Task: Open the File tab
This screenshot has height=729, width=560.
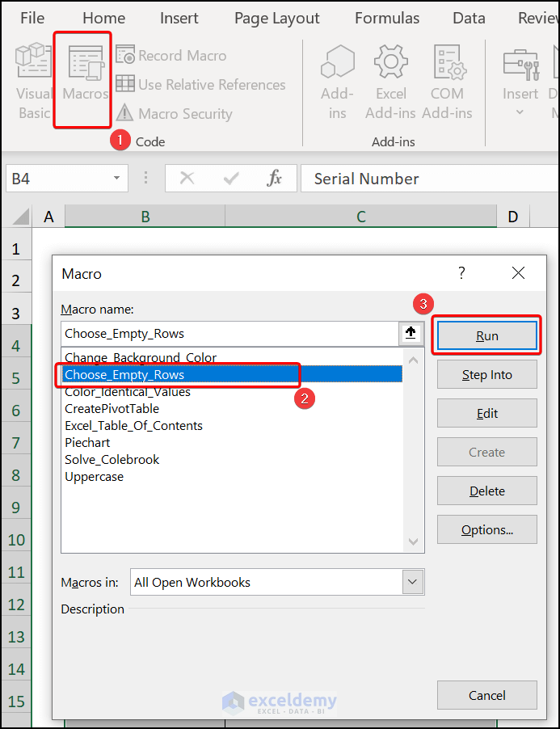Action: click(x=32, y=18)
